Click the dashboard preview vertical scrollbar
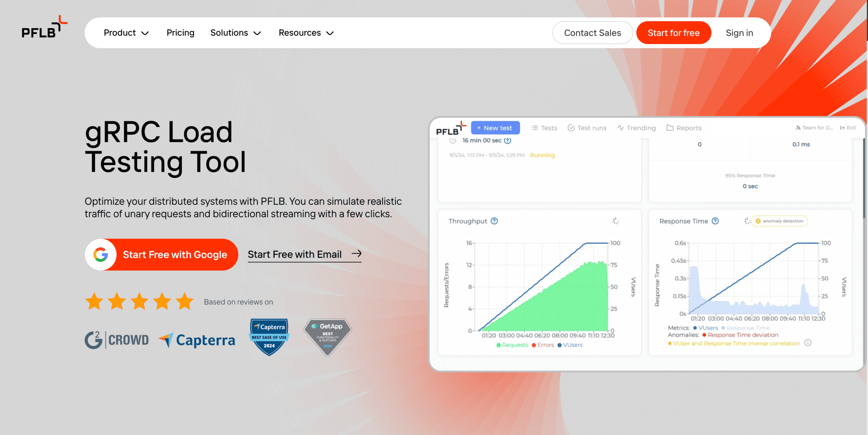 tap(864, 178)
